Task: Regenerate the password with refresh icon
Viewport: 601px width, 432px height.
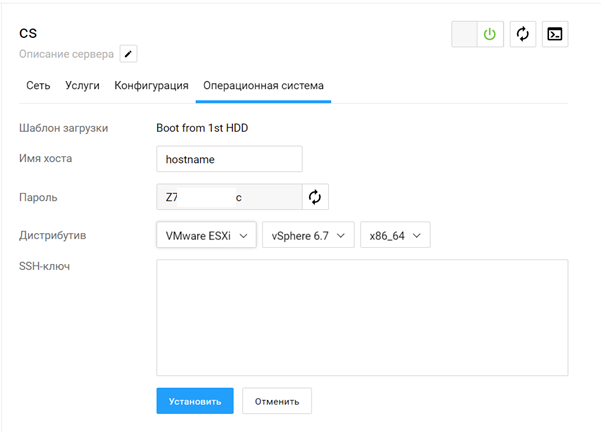Action: click(x=315, y=197)
